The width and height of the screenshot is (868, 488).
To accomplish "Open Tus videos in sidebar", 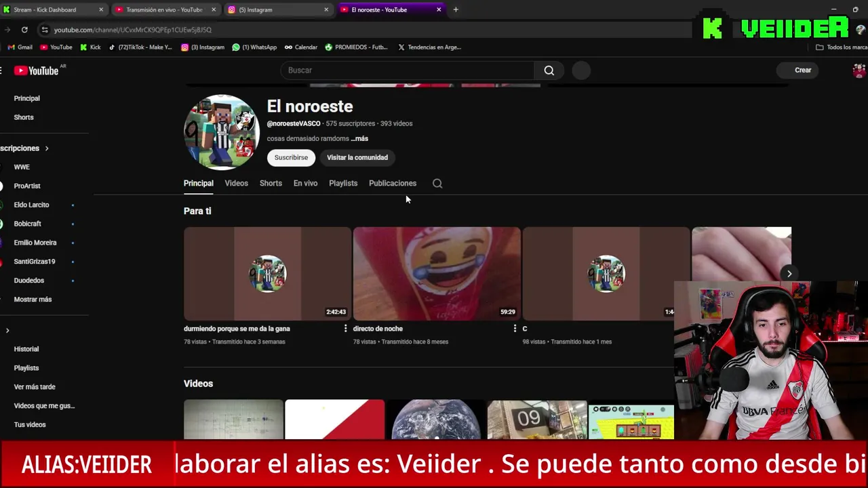I will click(x=30, y=425).
